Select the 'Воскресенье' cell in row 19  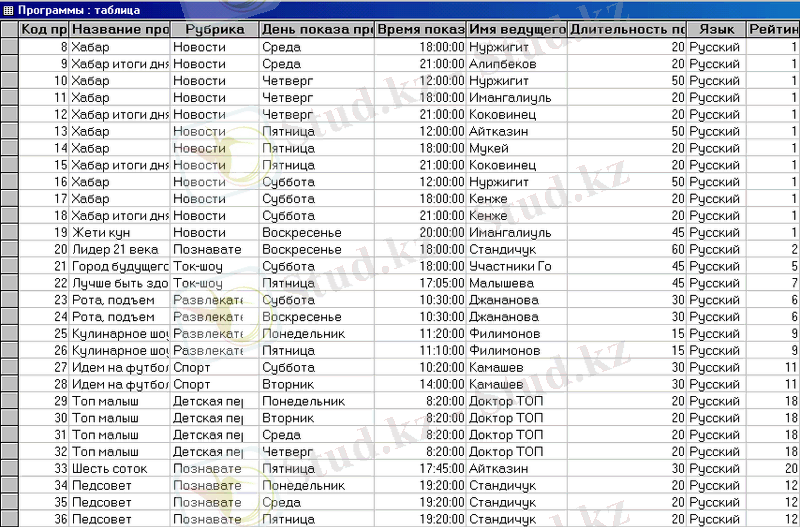tap(317, 232)
